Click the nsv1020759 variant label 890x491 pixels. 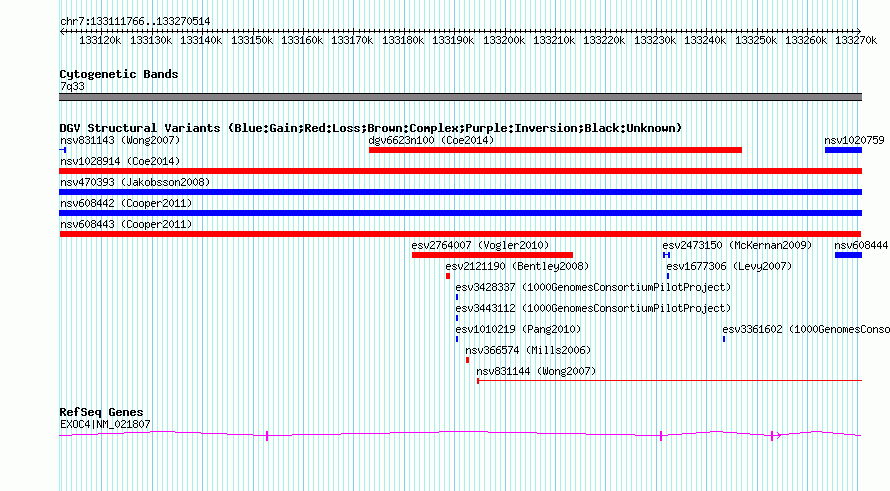tap(854, 140)
